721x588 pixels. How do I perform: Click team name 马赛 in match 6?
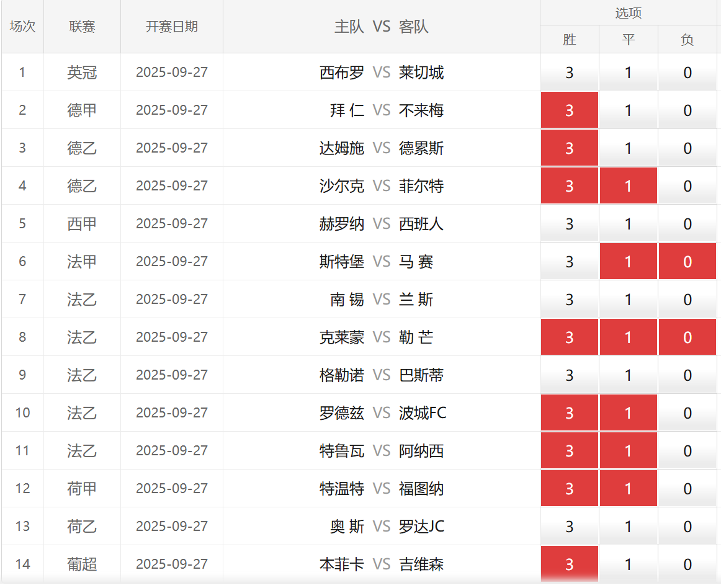click(416, 262)
